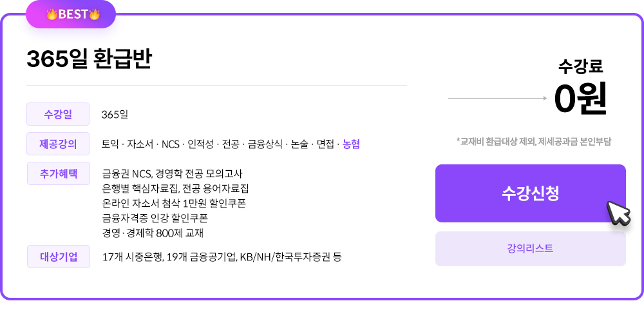Open the 강의리스트 button

[530, 249]
